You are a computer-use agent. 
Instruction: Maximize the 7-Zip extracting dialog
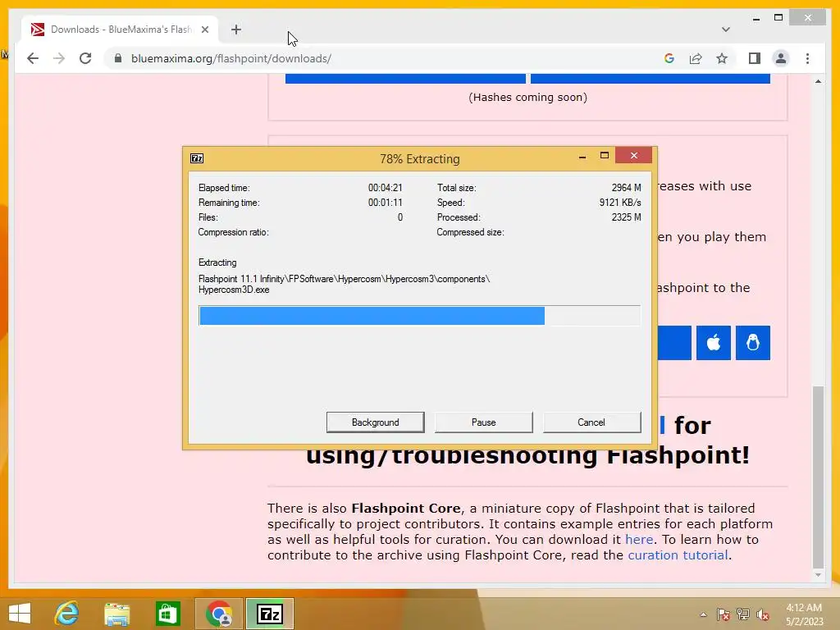click(x=605, y=156)
